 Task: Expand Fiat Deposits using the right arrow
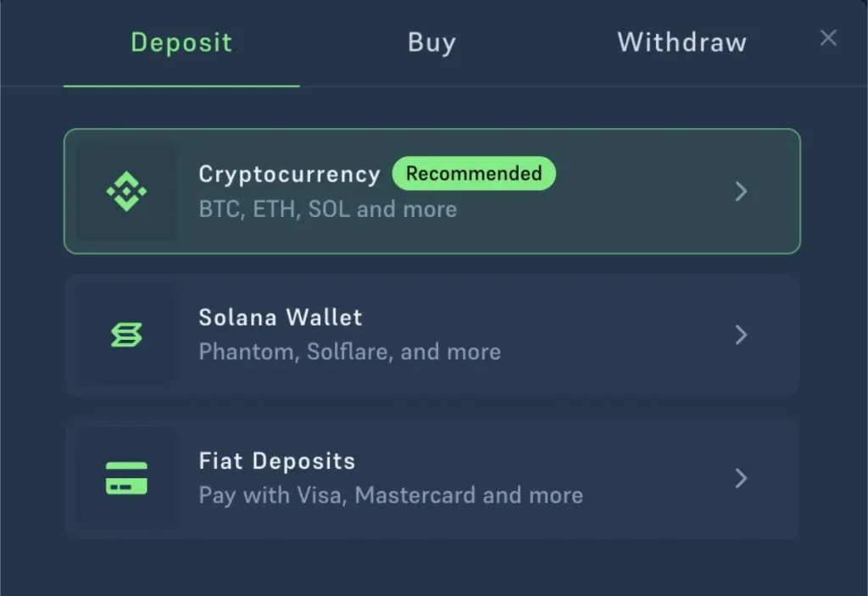(742, 479)
